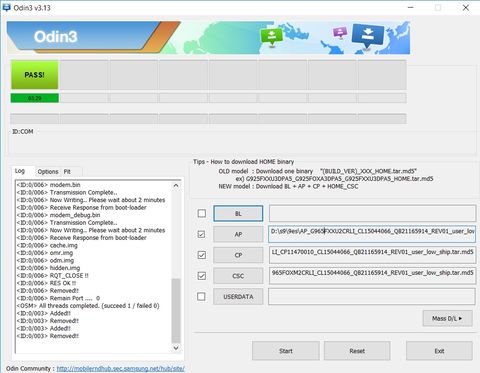Click the blue download icon in banner

point(368,36)
